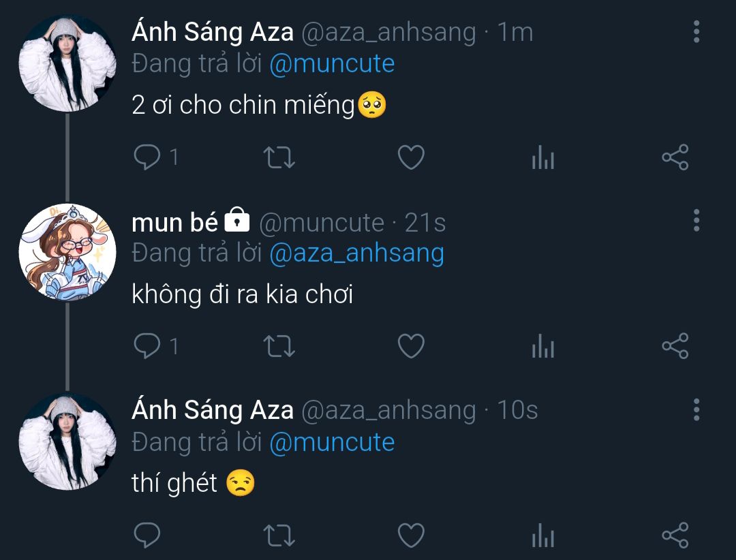The image size is (736, 560).
Task: Open more options for mun bé's tweet
Action: click(x=696, y=221)
